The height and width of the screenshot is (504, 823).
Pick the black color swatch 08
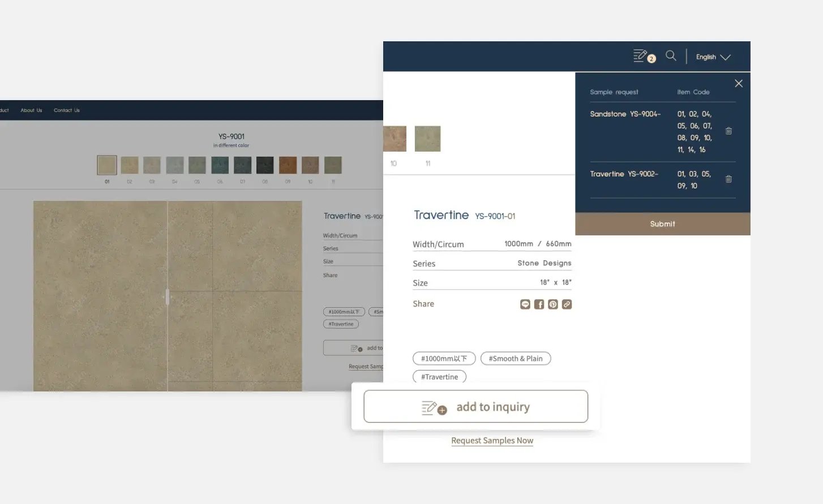coord(265,165)
